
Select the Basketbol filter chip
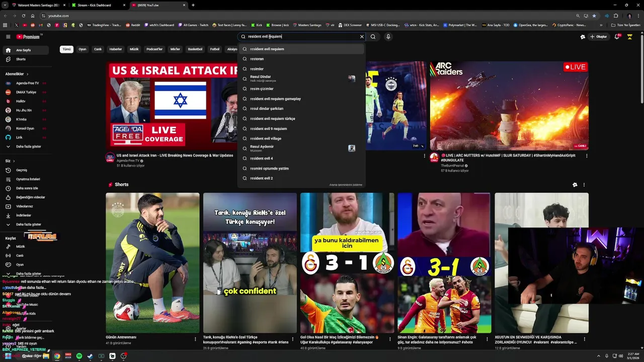tap(195, 49)
